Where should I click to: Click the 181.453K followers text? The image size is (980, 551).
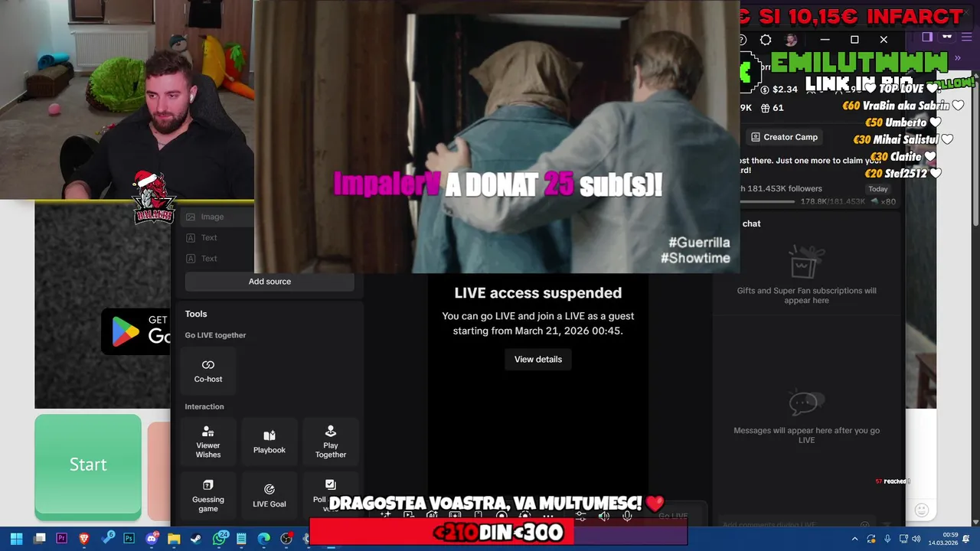tap(781, 189)
